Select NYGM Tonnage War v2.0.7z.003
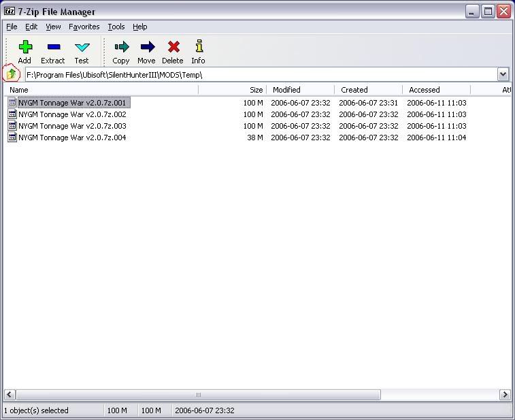515x420 pixels. (x=72, y=126)
